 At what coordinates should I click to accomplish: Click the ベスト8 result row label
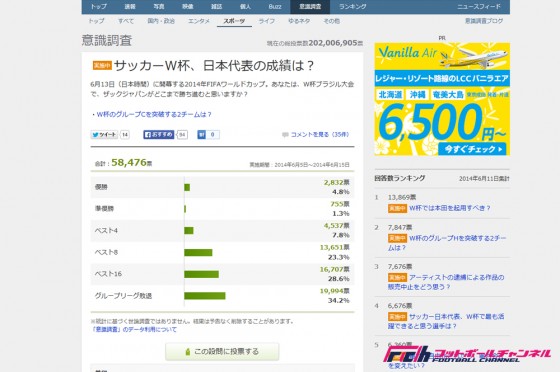point(106,252)
